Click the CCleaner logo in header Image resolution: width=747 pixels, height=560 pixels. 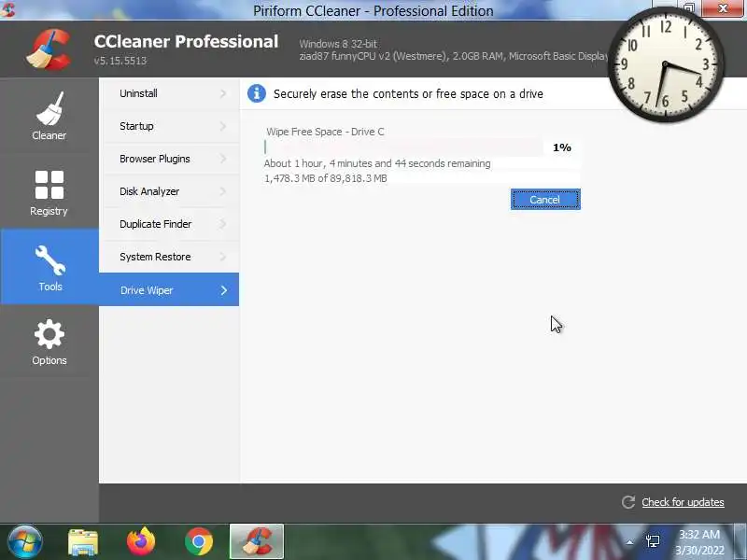click(49, 49)
